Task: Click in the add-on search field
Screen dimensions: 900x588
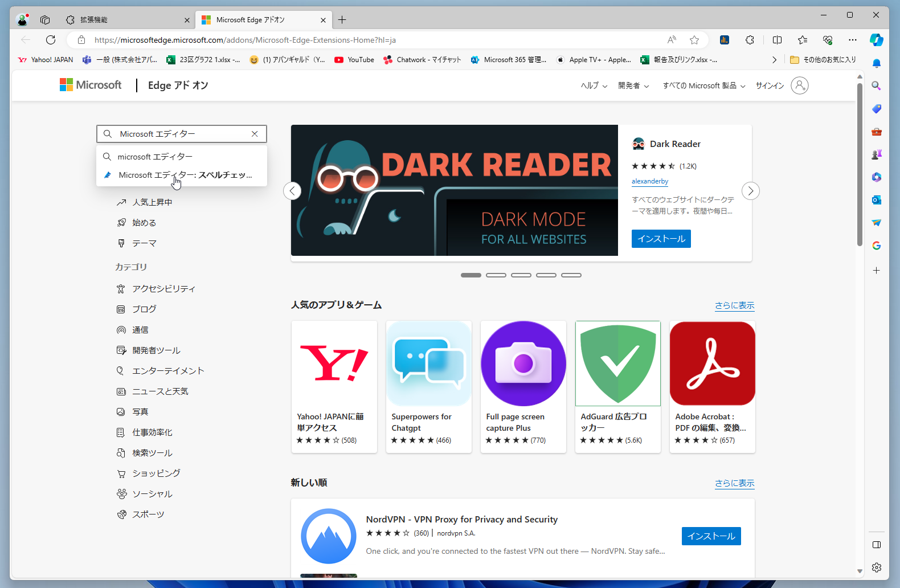Action: coord(182,134)
